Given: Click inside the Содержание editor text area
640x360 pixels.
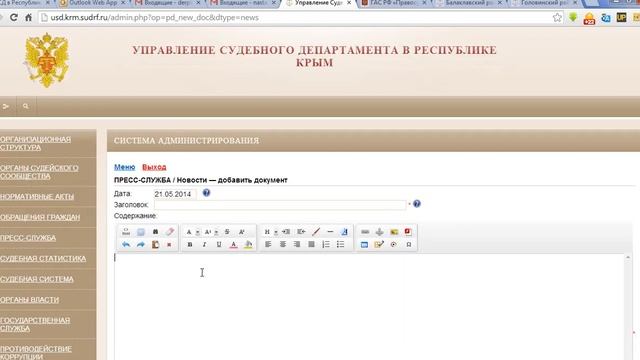Looking at the screenshot, I should [369, 306].
